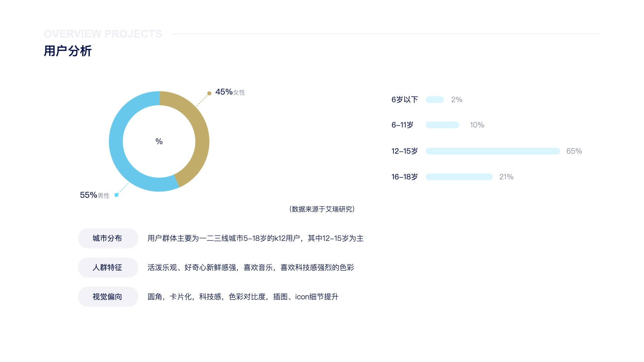Click the 6岁以下 progress bar

click(435, 100)
